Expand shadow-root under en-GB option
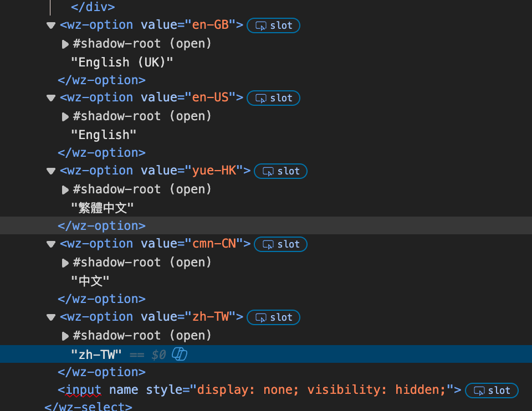532x411 pixels. [x=65, y=44]
